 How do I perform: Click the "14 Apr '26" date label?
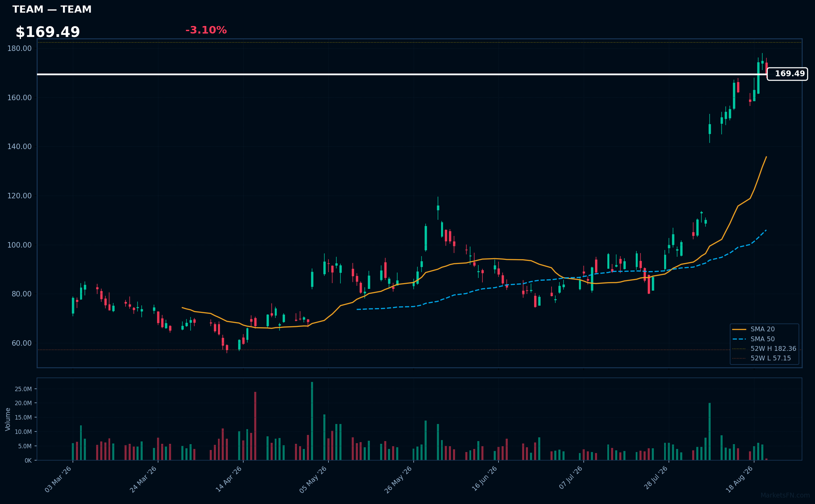coord(229,479)
